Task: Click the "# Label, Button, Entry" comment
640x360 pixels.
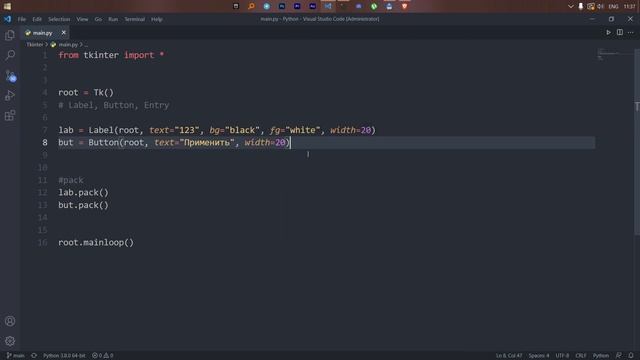Action: (113, 105)
